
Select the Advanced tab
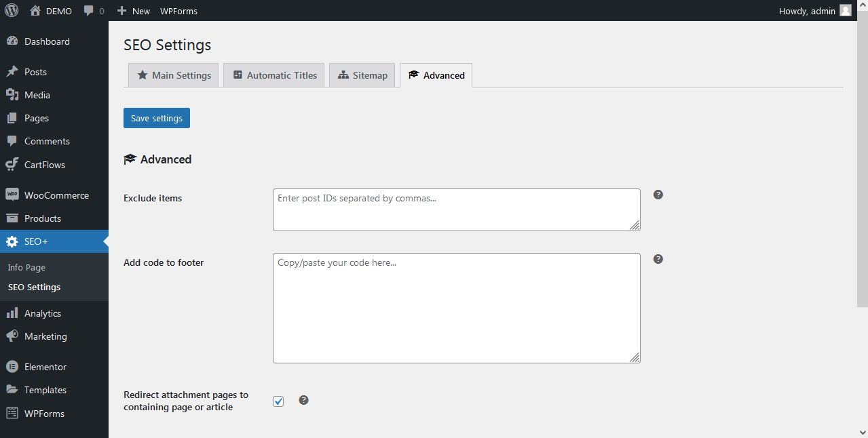coord(436,75)
